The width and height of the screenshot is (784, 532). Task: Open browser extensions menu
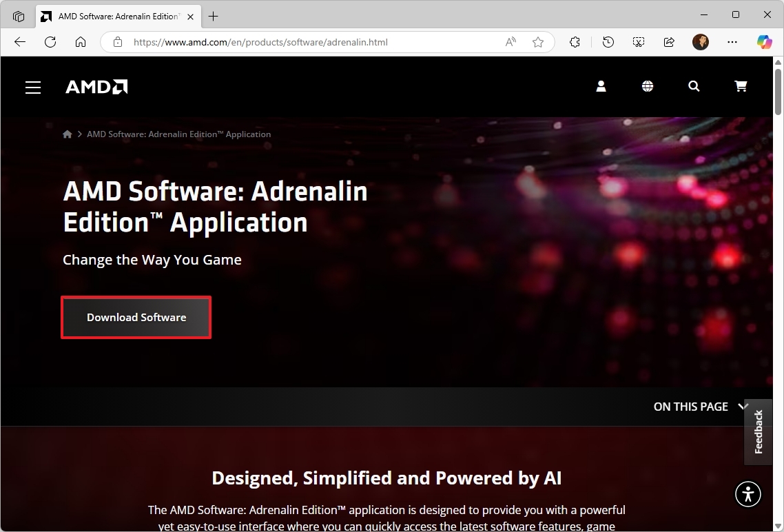[x=575, y=42]
